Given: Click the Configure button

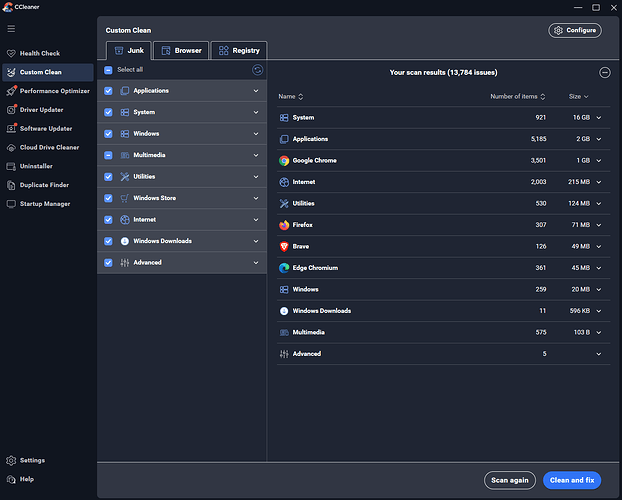Looking at the screenshot, I should [575, 30].
